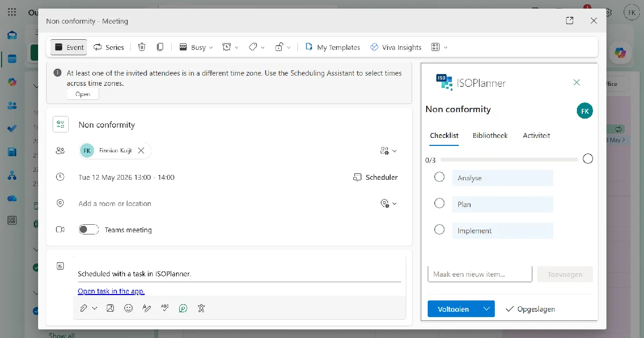This screenshot has height=338, width=644.
Task: Click 'Maak een nieuw item' input field
Action: (480, 274)
